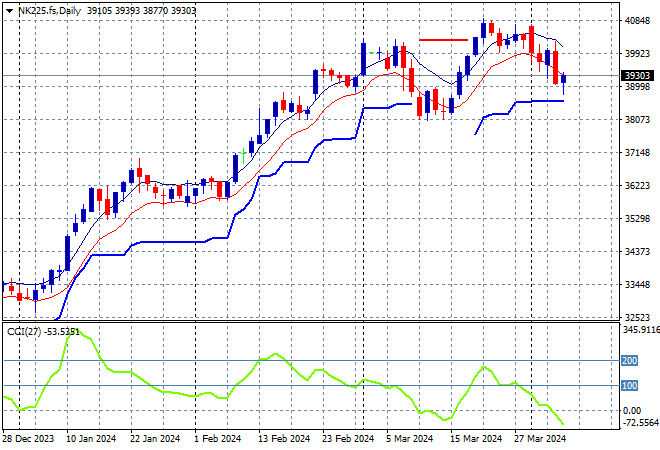Click the 36223 price axis label

pyautogui.click(x=637, y=186)
